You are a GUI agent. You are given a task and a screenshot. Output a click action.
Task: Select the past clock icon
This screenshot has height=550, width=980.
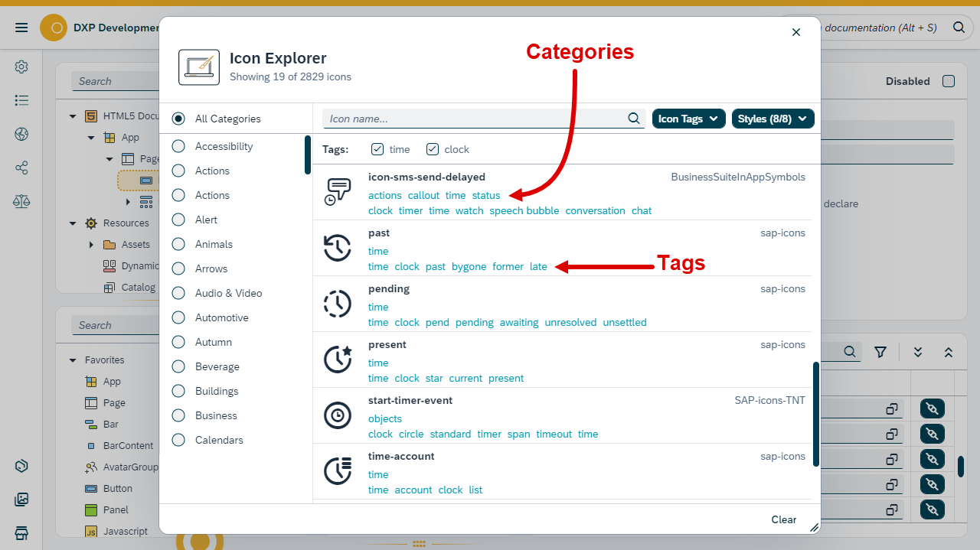[x=338, y=248]
